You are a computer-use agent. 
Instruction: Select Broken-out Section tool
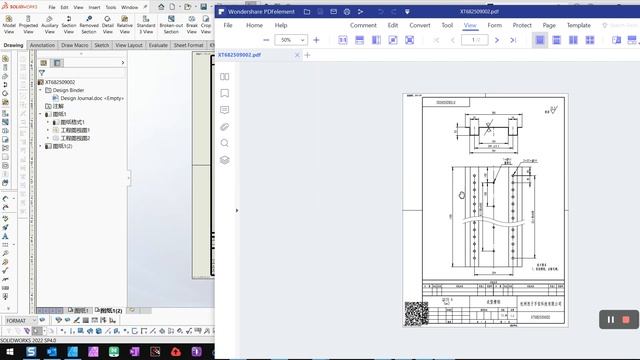[x=171, y=24]
